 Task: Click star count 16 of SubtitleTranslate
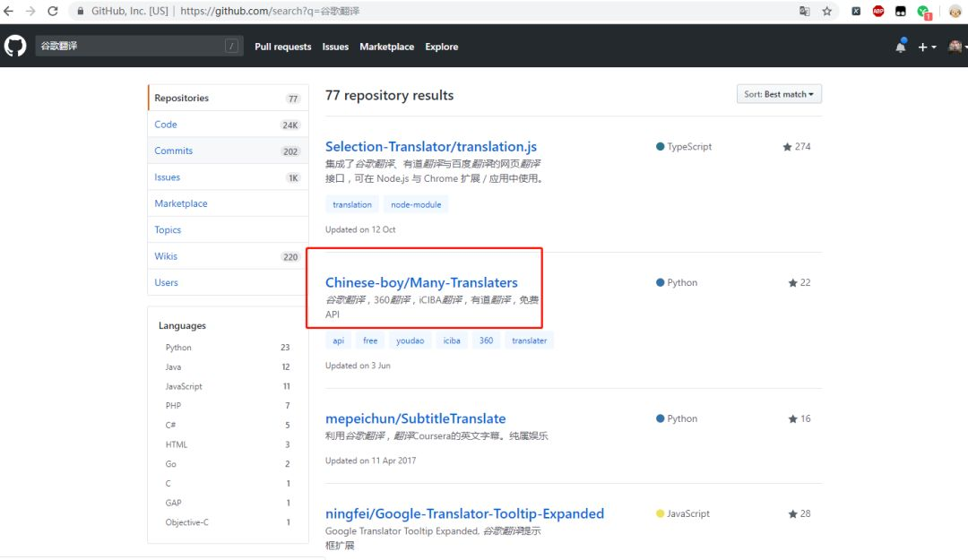799,418
